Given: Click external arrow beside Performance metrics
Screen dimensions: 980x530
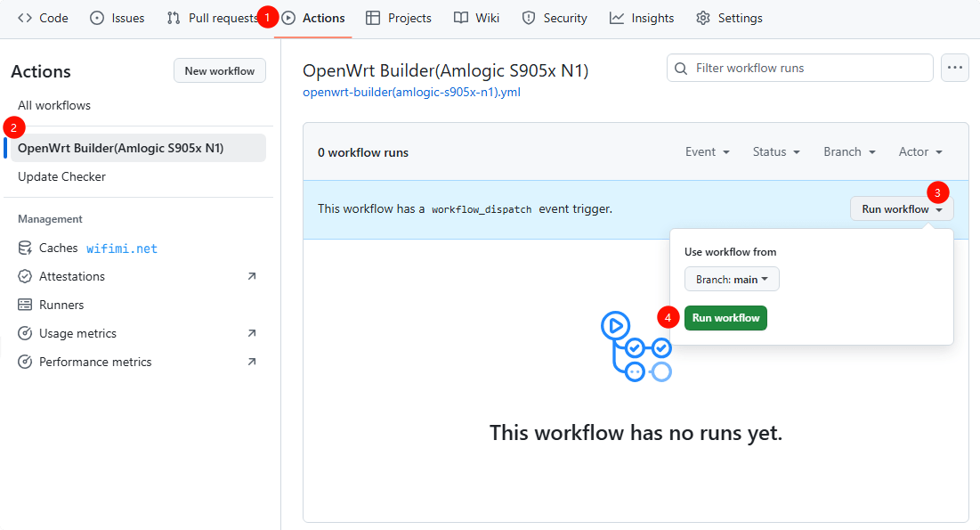Looking at the screenshot, I should pos(252,362).
